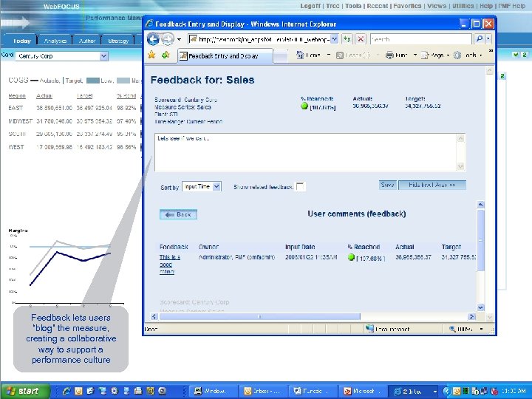Click the red Stop loading icon

pyautogui.click(x=361, y=39)
